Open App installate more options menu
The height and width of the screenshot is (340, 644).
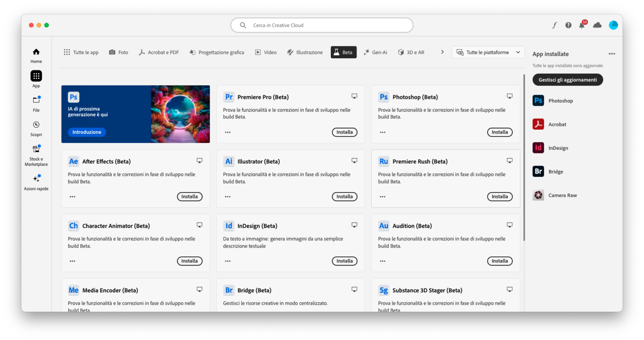[x=611, y=54]
